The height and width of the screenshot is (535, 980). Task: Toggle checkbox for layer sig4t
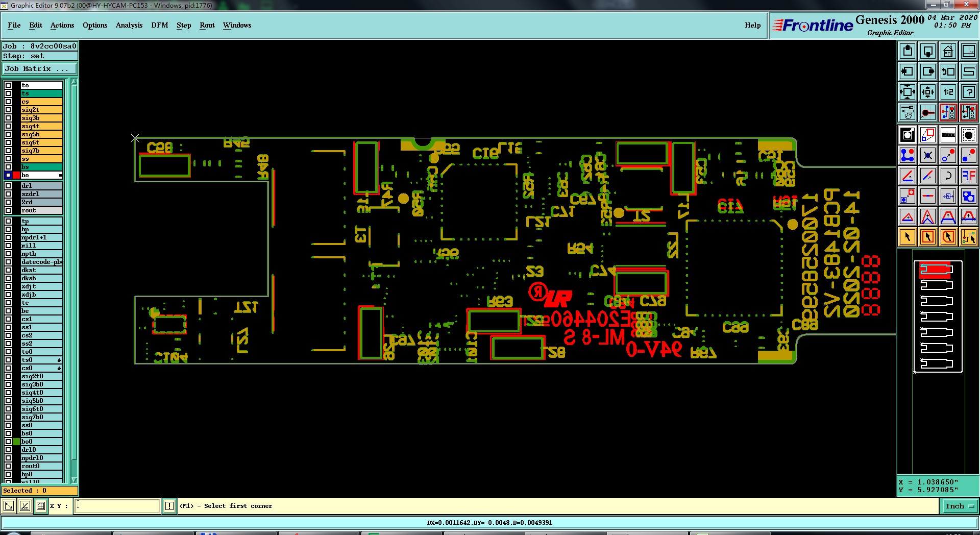[x=8, y=126]
